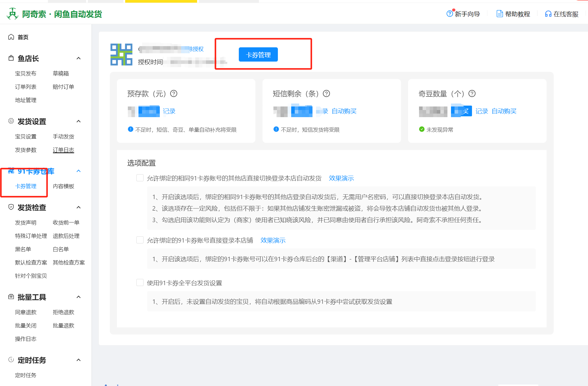Click the blue 卡券管理 button
The width and height of the screenshot is (588, 386).
(258, 54)
